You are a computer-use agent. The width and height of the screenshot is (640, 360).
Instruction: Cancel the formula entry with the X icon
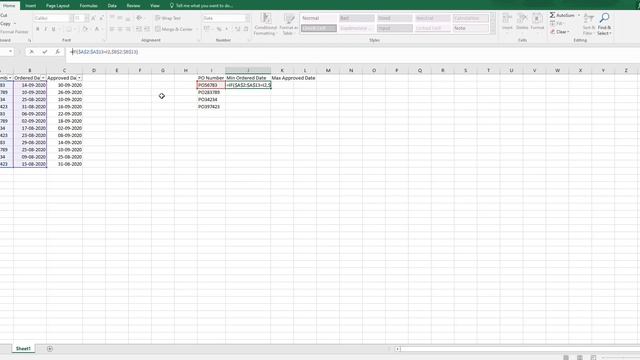31,52
